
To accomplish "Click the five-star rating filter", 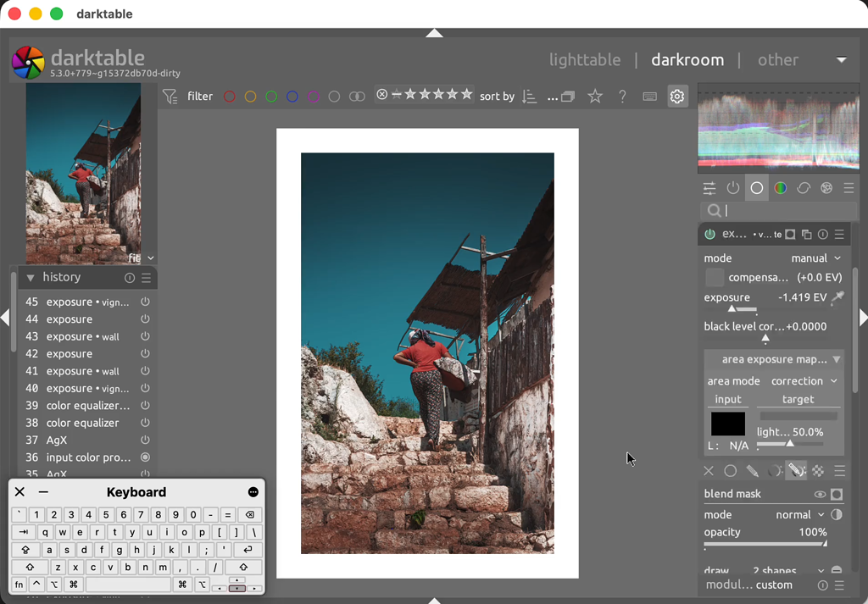I will 465,94.
